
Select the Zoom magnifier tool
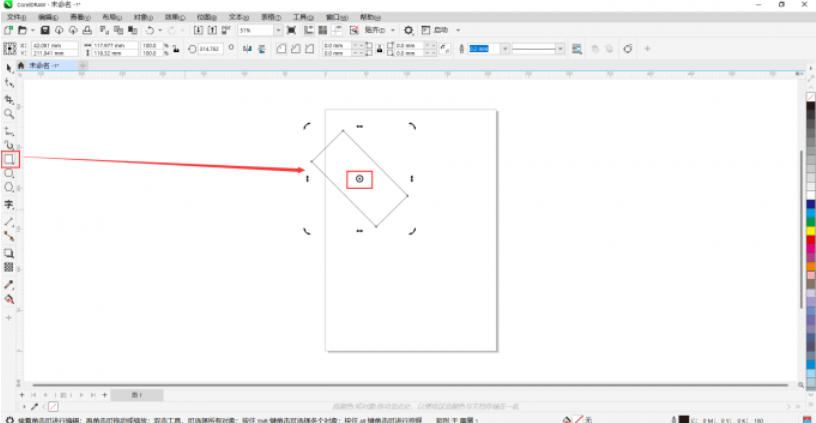pos(9,115)
